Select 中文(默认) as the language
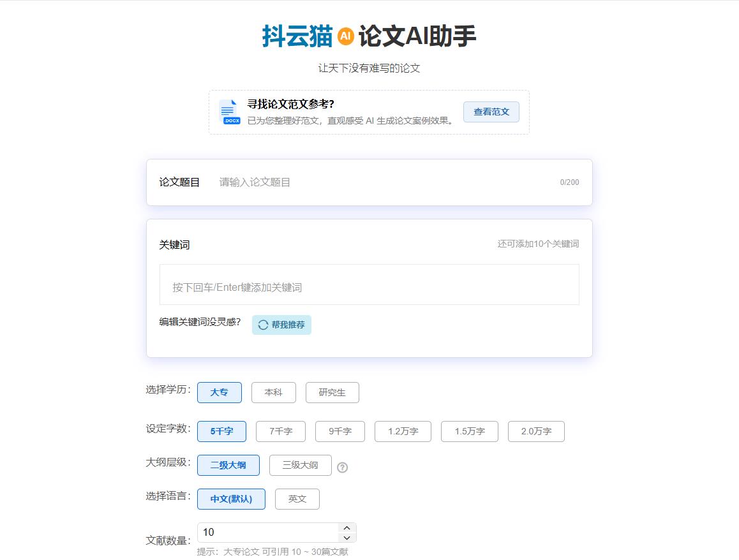 click(x=231, y=499)
